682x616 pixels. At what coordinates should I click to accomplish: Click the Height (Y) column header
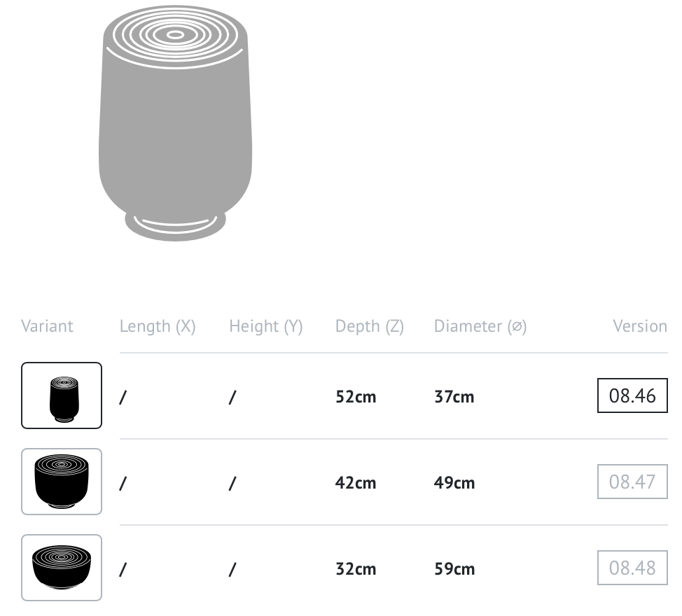pos(266,326)
